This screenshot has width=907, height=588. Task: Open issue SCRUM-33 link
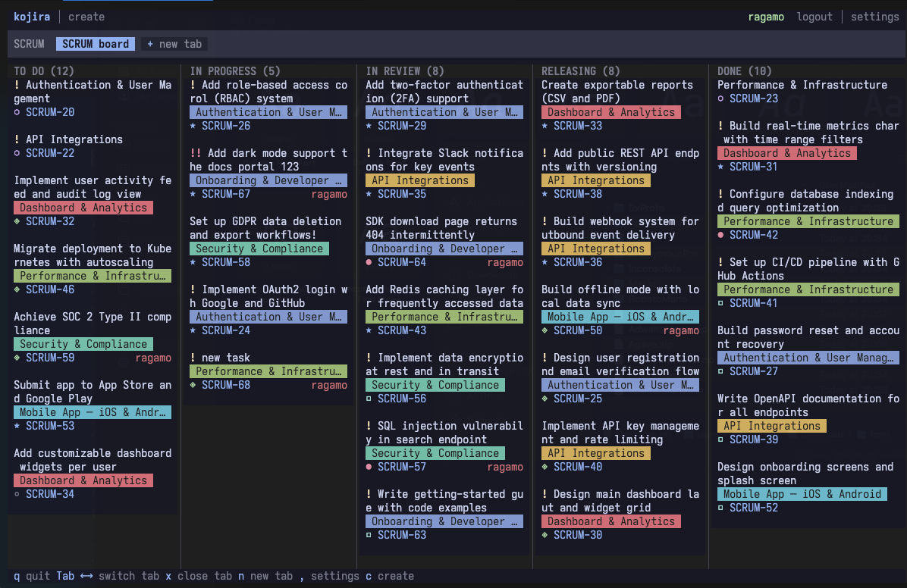[x=577, y=126]
